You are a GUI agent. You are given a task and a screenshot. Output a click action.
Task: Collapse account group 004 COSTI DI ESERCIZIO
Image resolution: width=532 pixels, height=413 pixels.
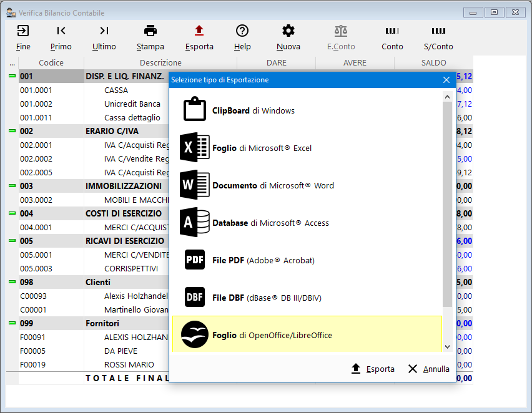coord(12,213)
